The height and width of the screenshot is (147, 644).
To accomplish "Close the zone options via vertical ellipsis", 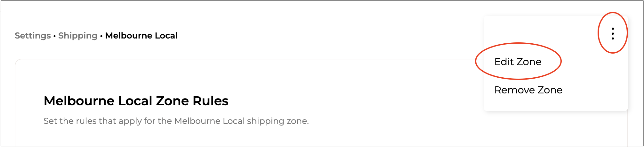I will 613,34.
